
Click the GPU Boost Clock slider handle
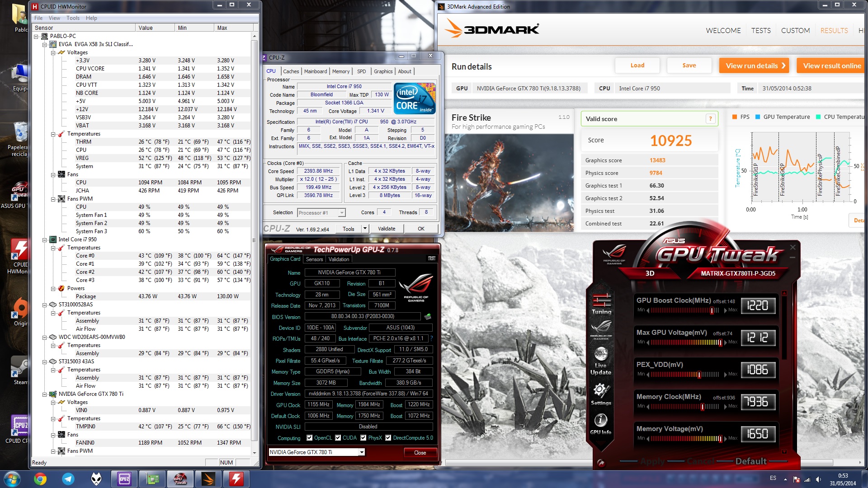712,310
